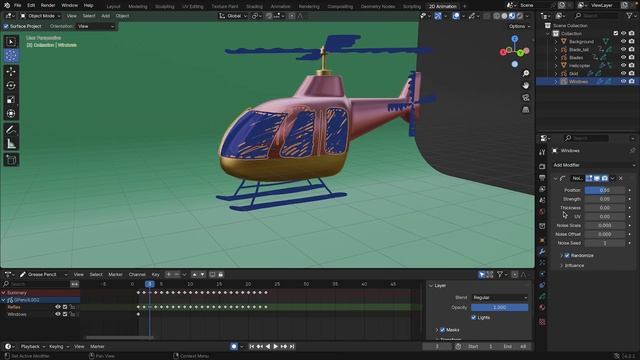Toggle the camera view icon
The width and height of the screenshot is (640, 360).
pyautogui.click(x=526, y=98)
